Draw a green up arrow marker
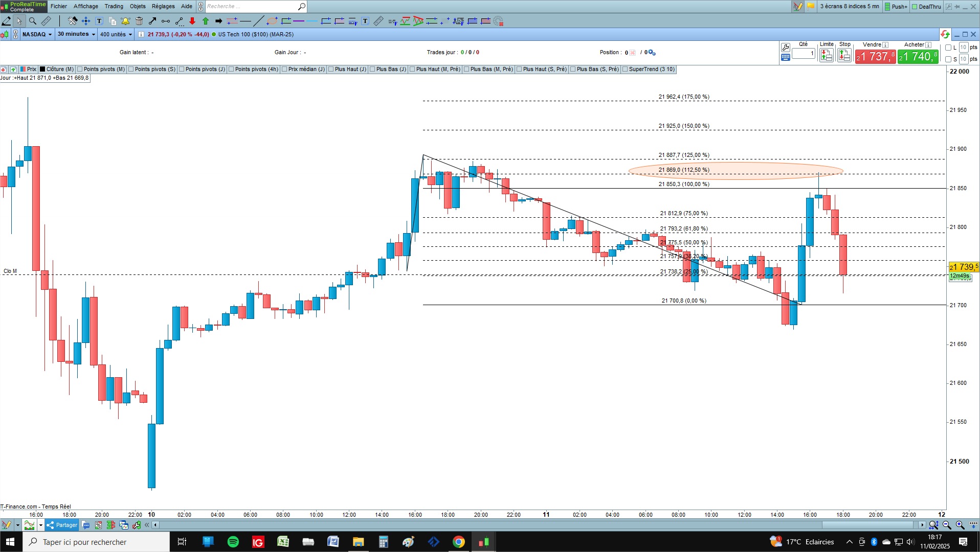Viewport: 980px width, 552px height. click(x=206, y=21)
